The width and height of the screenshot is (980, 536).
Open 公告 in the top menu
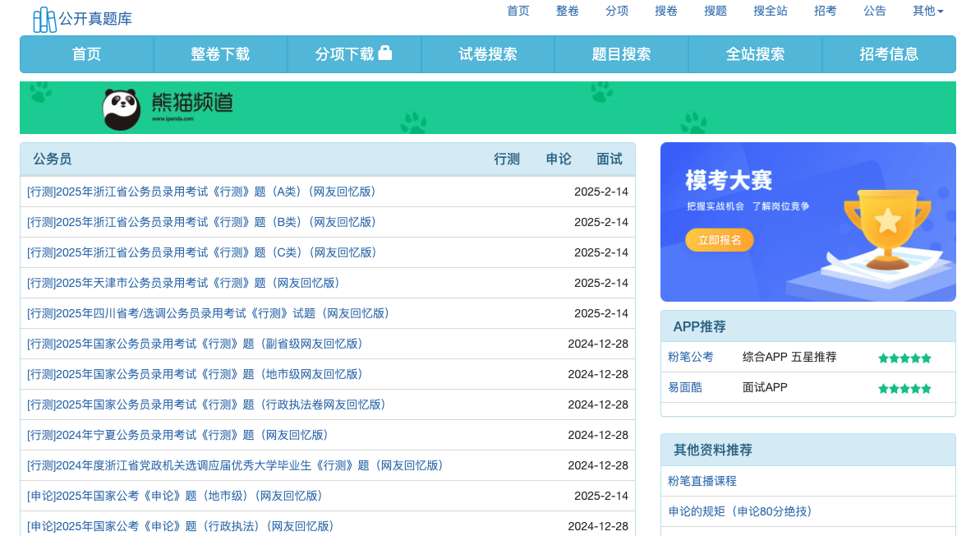click(875, 11)
